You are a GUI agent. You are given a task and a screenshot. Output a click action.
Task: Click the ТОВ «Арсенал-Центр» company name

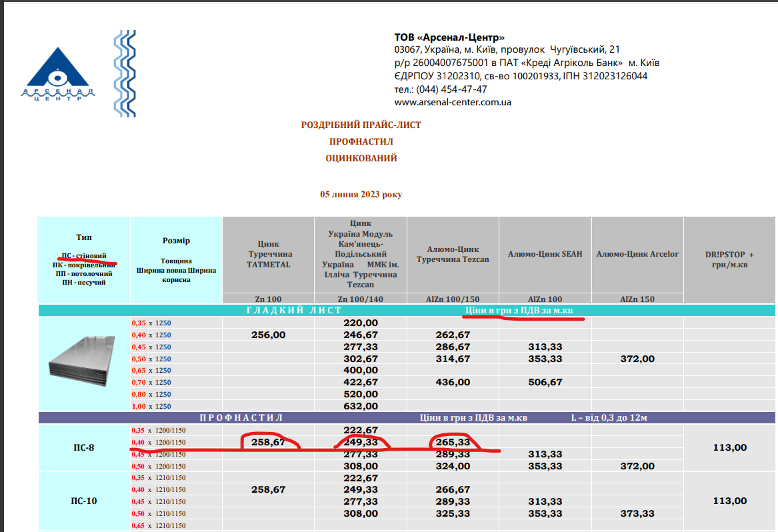pos(449,37)
